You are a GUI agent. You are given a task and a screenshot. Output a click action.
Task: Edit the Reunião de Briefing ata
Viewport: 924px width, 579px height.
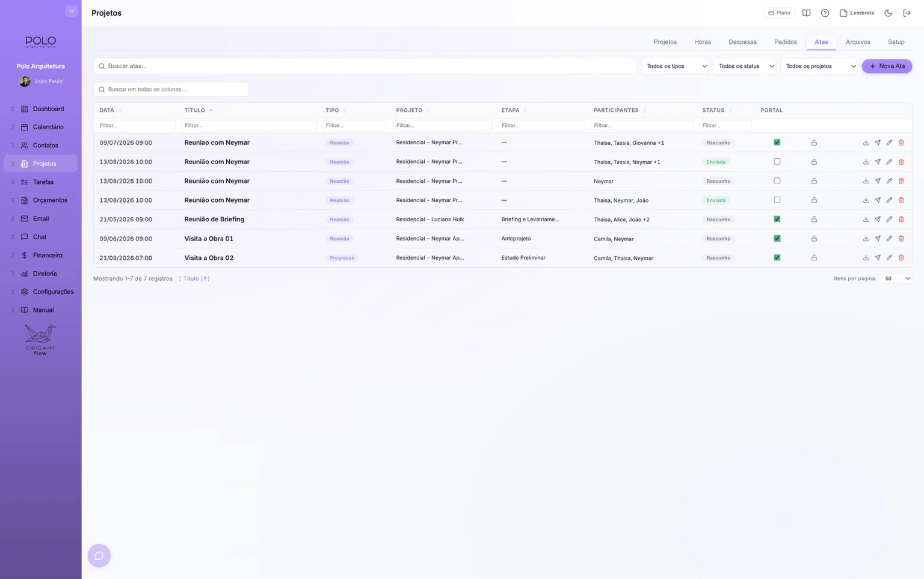889,219
